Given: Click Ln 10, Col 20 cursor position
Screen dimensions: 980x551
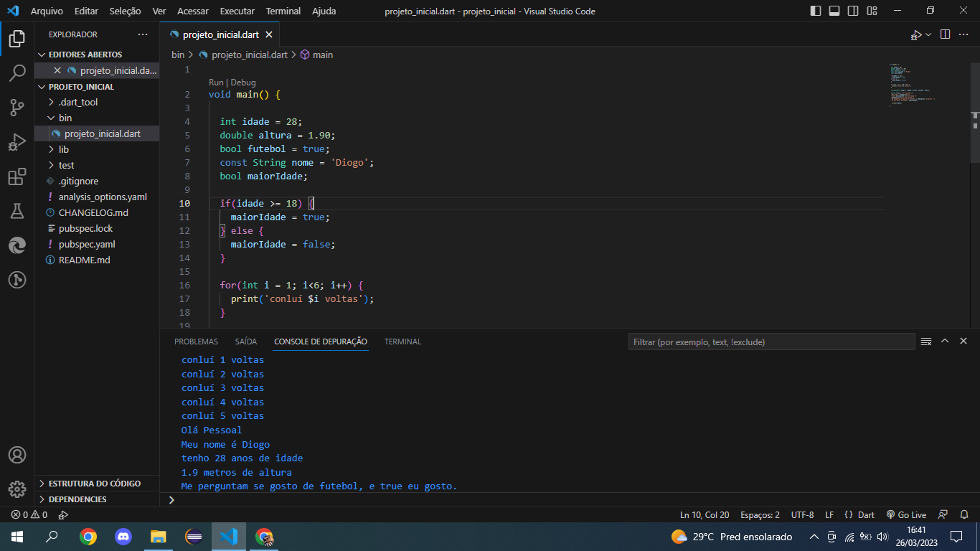Looking at the screenshot, I should click(705, 514).
